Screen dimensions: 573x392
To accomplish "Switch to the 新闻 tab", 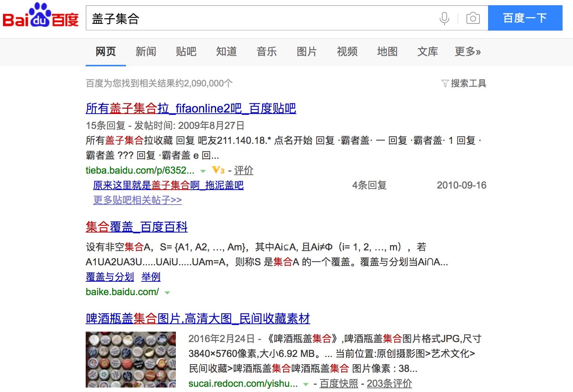I will (x=146, y=51).
